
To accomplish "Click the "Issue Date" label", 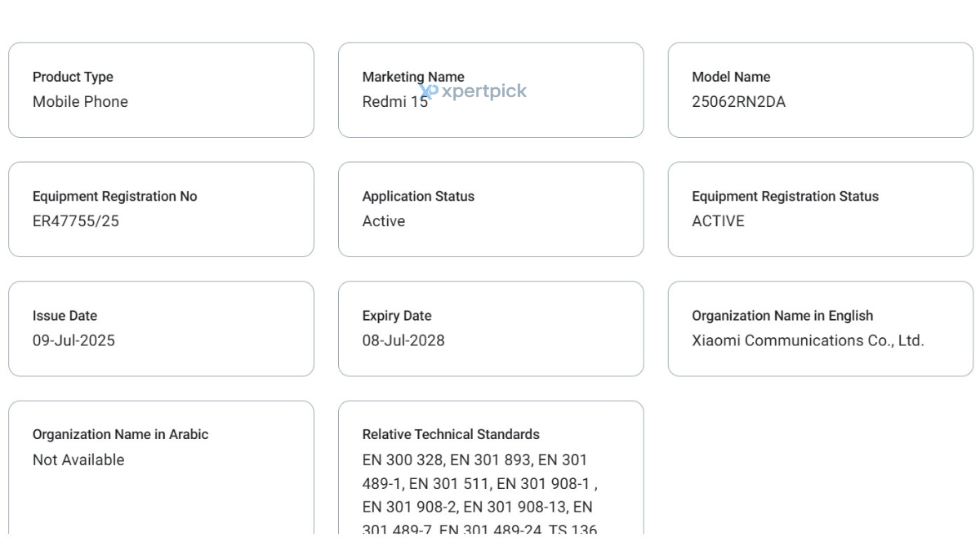I will click(x=65, y=315).
